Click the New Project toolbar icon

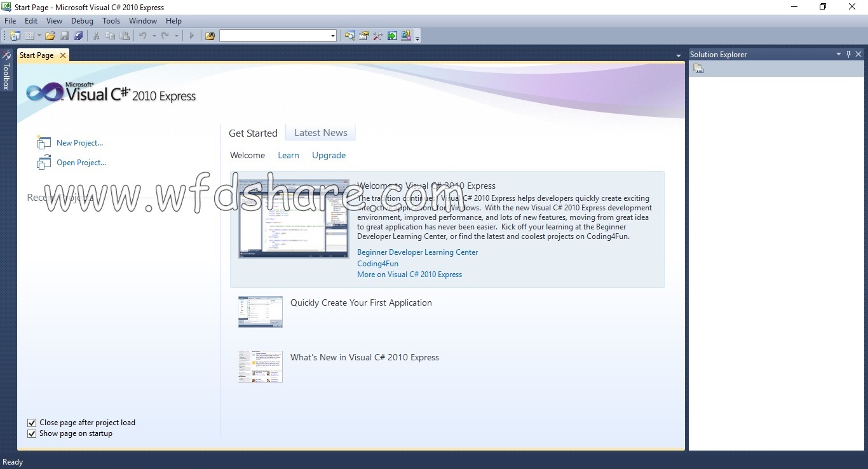[15, 36]
